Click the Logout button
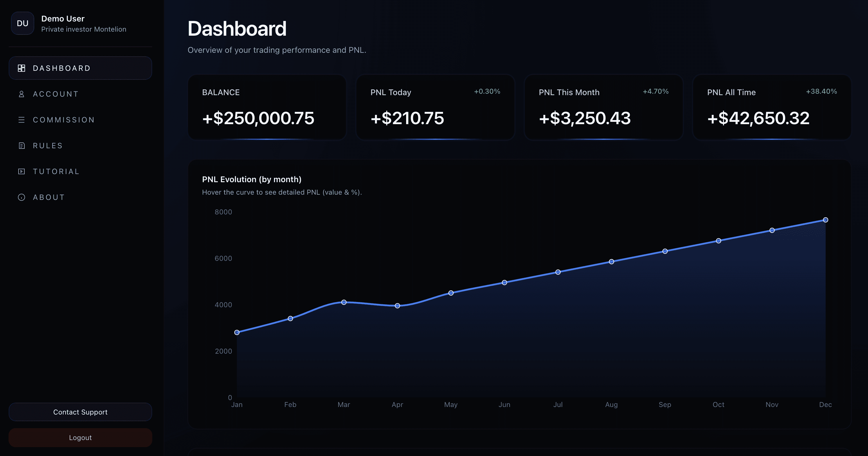The height and width of the screenshot is (456, 868). click(80, 437)
